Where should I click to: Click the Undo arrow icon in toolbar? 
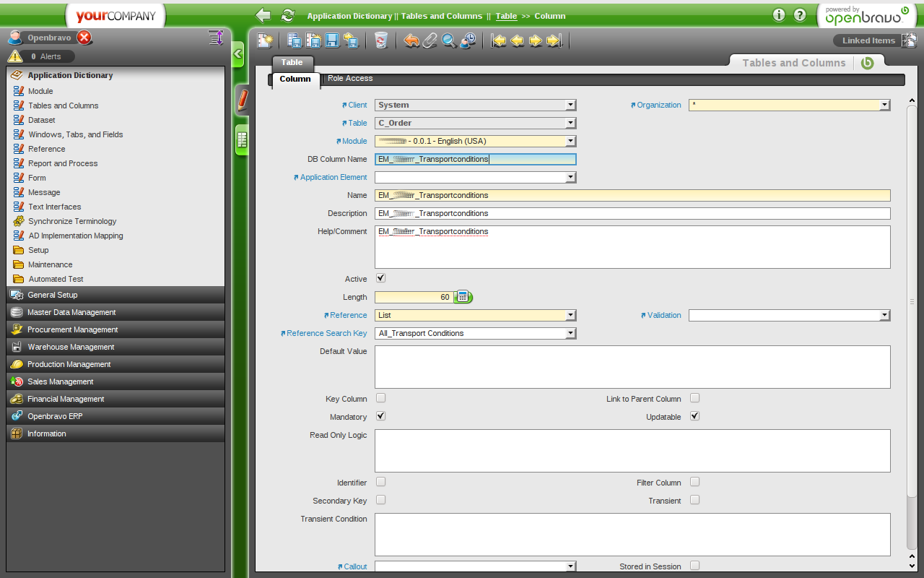coord(411,40)
